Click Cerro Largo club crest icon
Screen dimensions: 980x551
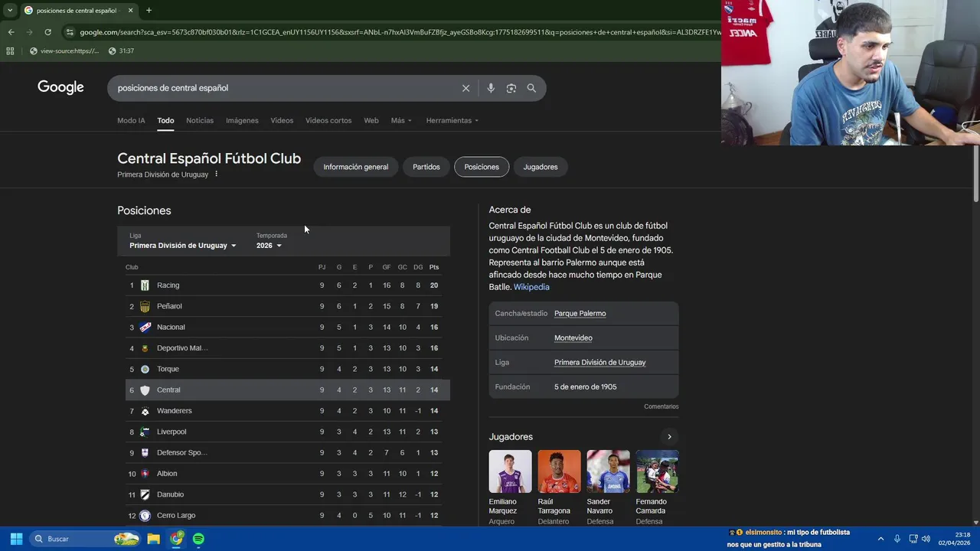pyautogui.click(x=145, y=515)
